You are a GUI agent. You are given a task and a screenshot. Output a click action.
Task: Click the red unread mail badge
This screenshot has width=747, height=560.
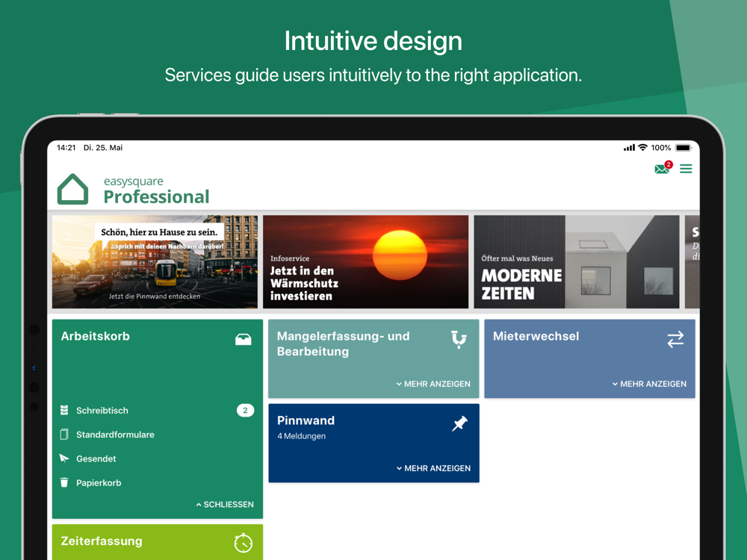pos(669,164)
